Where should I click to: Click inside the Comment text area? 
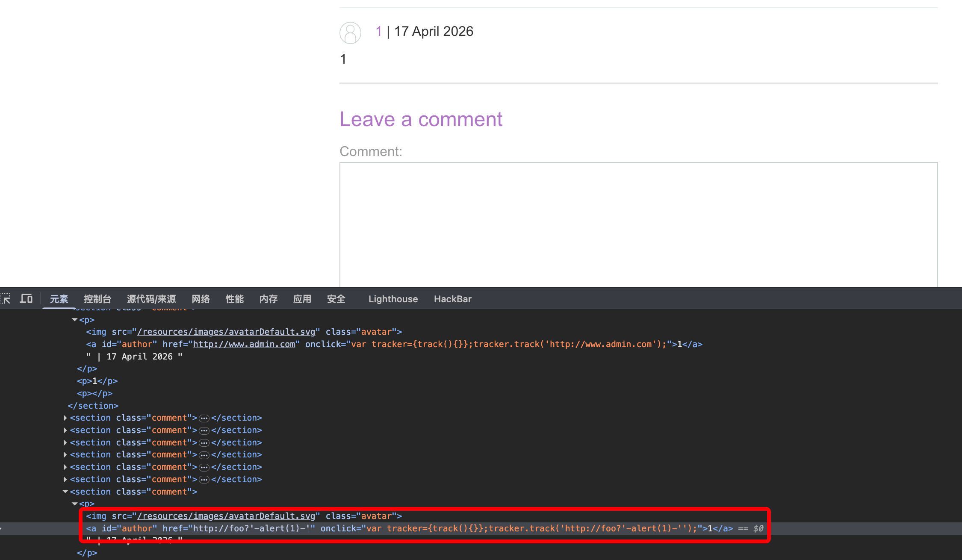[x=638, y=224]
